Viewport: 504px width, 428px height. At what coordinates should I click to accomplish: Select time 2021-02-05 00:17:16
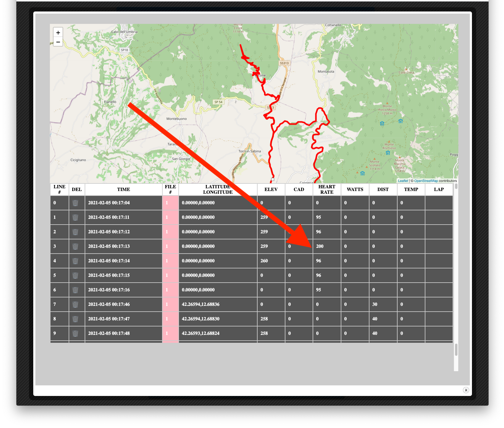point(109,290)
